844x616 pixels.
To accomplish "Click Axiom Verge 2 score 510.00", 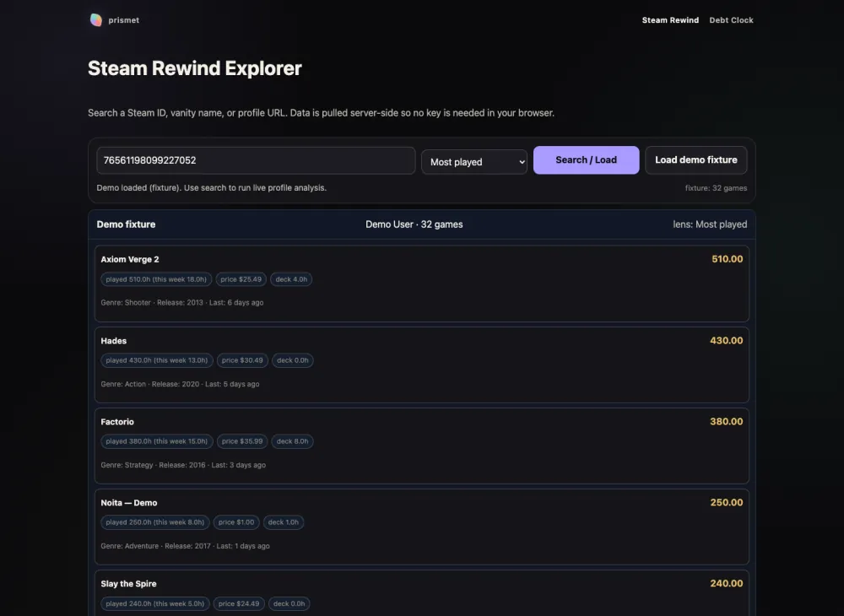I will click(x=728, y=259).
